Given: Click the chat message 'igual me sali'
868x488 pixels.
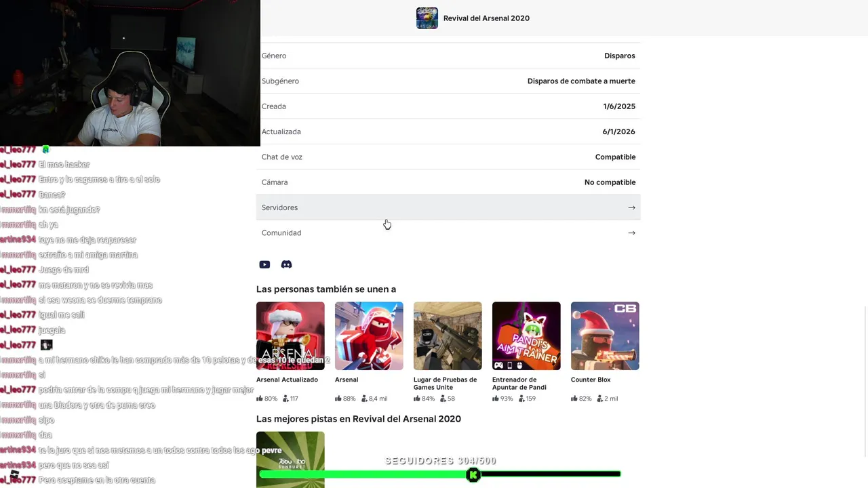Looking at the screenshot, I should (x=62, y=315).
